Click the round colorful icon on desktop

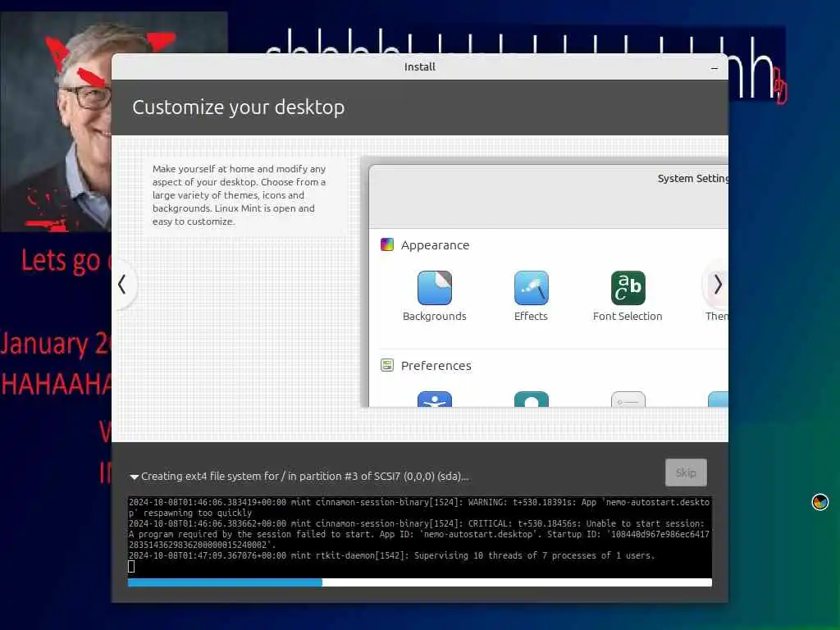[x=820, y=502]
